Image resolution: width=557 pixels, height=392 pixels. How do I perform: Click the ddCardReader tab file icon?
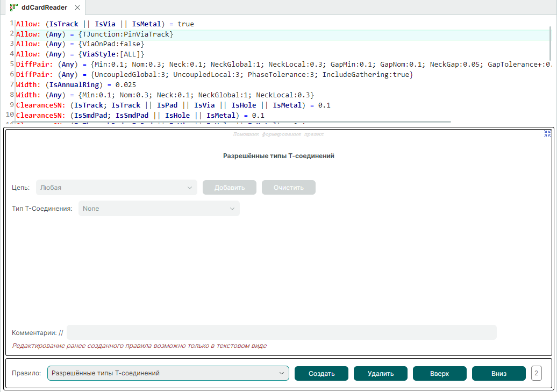pos(14,8)
